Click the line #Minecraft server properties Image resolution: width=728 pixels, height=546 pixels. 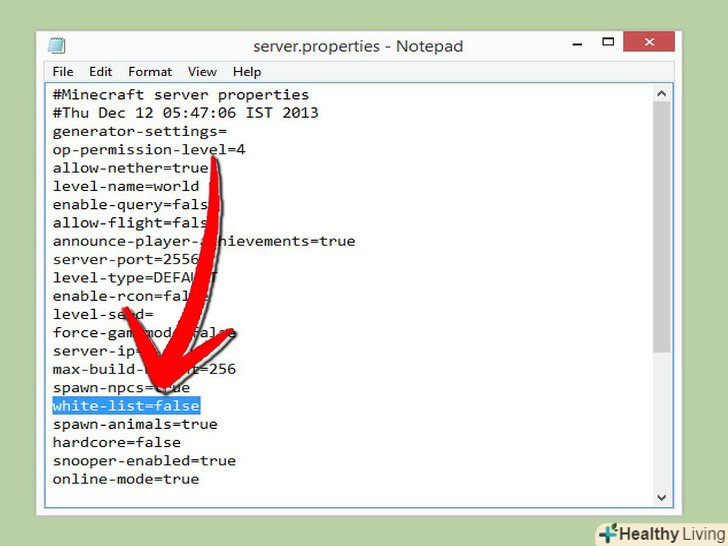coord(181,95)
